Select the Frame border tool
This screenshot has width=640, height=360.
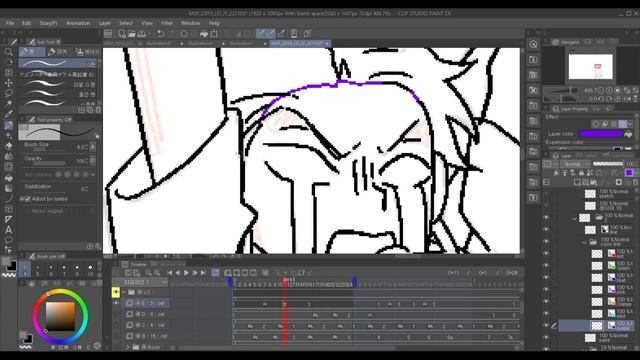pyautogui.click(x=8, y=209)
